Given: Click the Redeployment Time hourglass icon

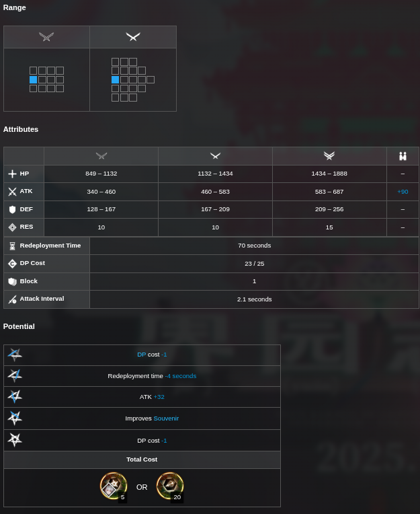Looking at the screenshot, I should [x=12, y=246].
